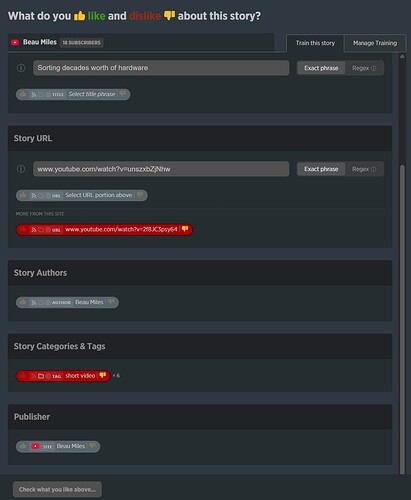
Task: Switch story title matching to Regex
Action: point(364,68)
